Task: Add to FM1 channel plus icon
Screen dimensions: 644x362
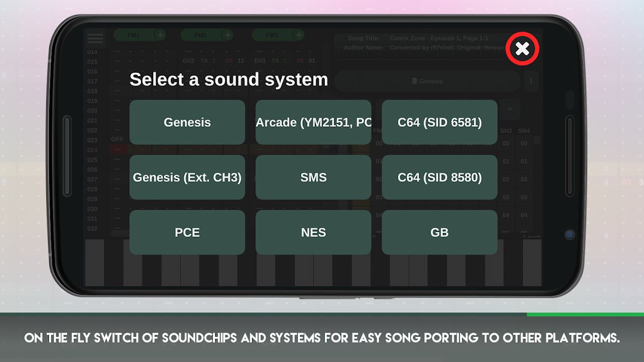Action: tap(160, 35)
